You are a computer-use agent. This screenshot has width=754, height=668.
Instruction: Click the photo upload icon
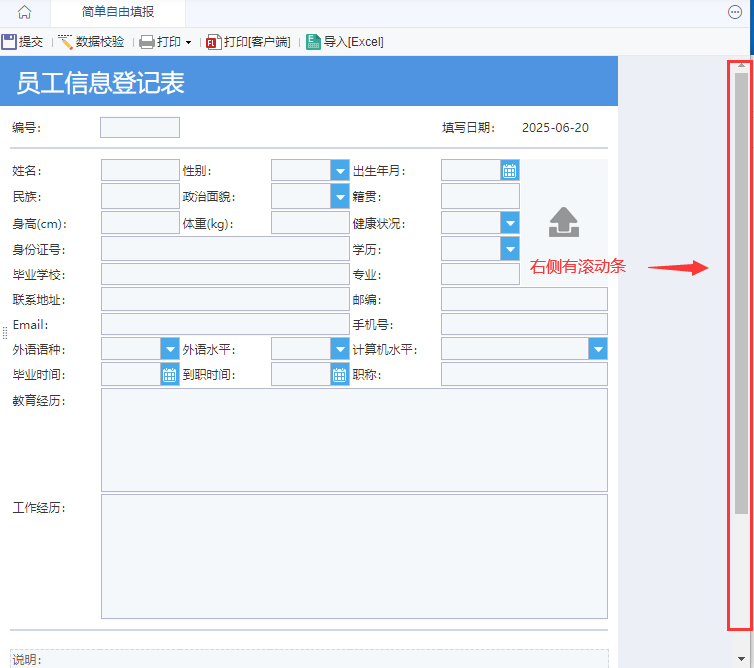[564, 222]
